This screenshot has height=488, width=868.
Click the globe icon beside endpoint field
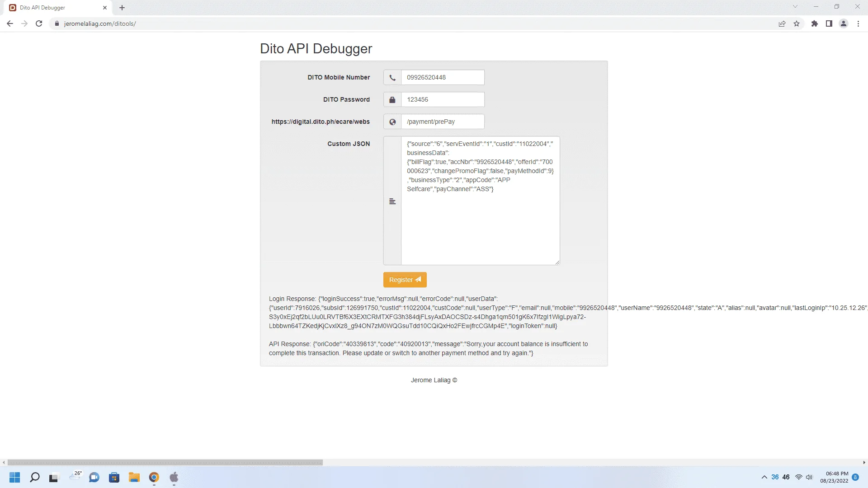pyautogui.click(x=392, y=122)
